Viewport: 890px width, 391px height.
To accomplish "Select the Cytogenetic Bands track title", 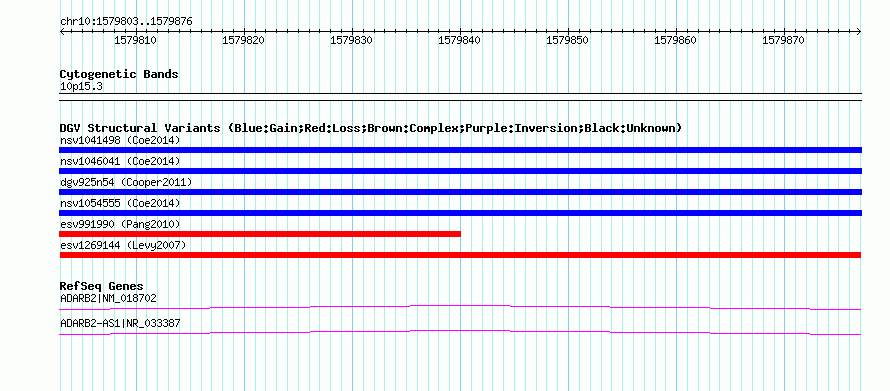I will (119, 74).
